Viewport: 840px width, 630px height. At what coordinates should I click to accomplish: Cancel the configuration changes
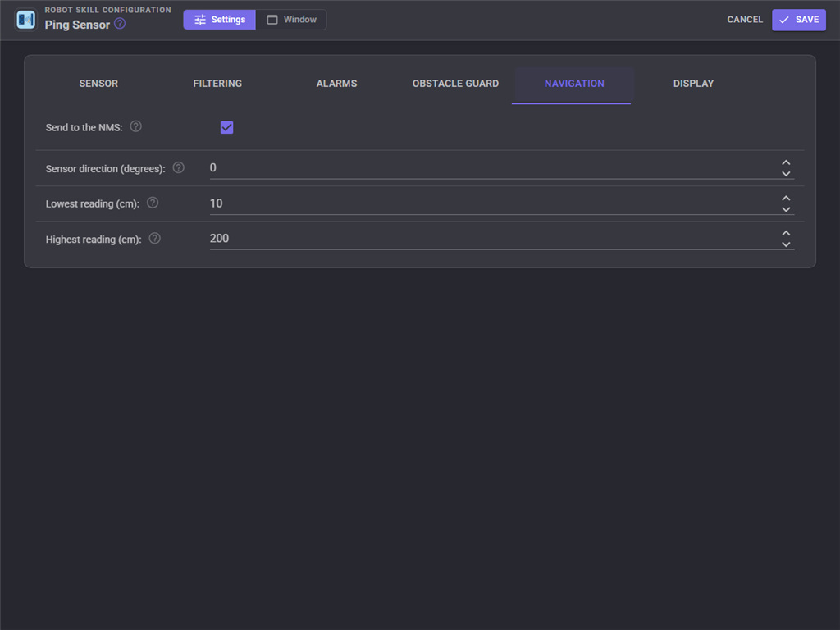coord(745,20)
